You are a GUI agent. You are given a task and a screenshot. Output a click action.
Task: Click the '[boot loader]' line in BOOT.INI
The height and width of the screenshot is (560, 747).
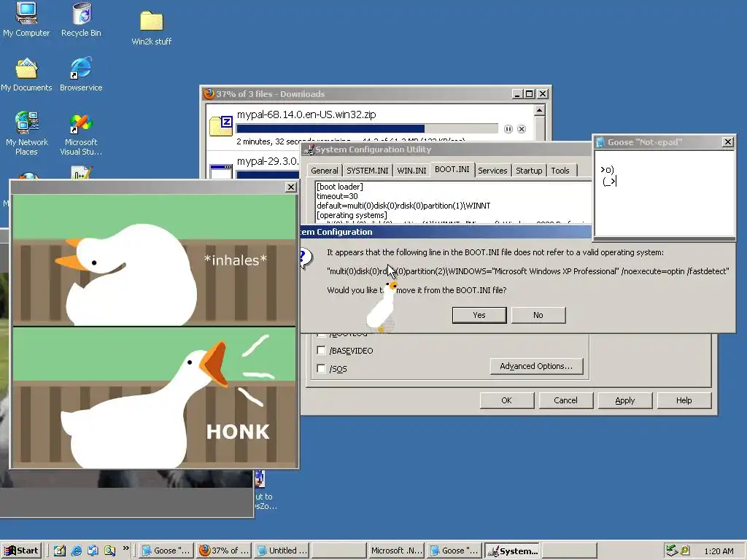340,187
